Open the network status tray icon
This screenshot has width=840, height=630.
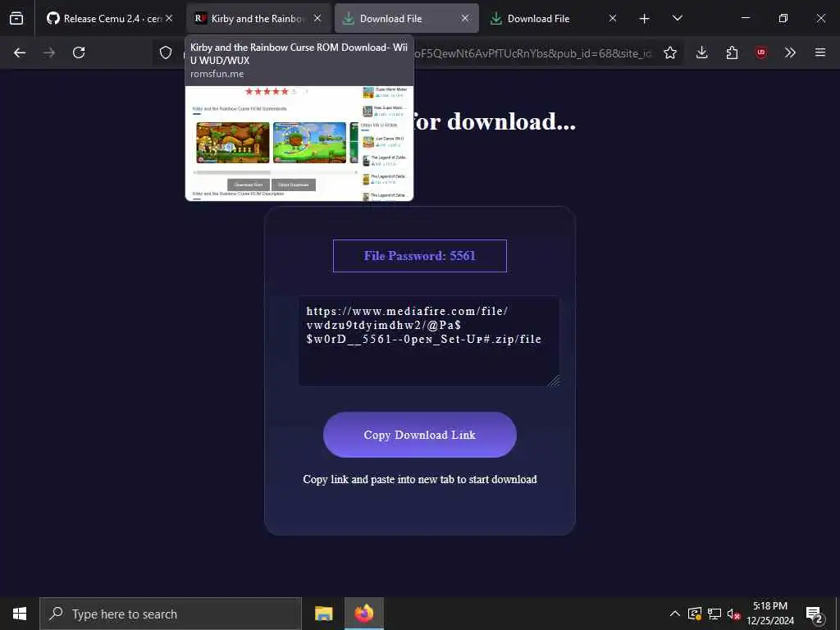click(714, 614)
